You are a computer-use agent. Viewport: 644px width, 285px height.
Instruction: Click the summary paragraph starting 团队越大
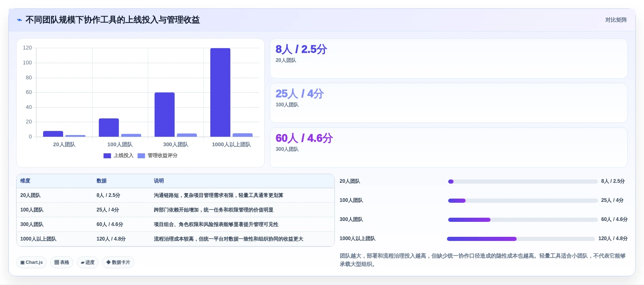point(483,260)
